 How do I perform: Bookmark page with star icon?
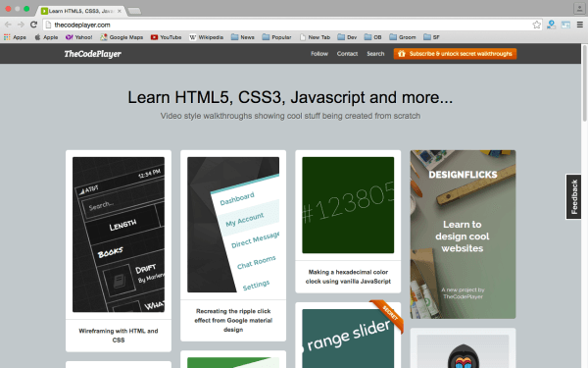(x=537, y=25)
